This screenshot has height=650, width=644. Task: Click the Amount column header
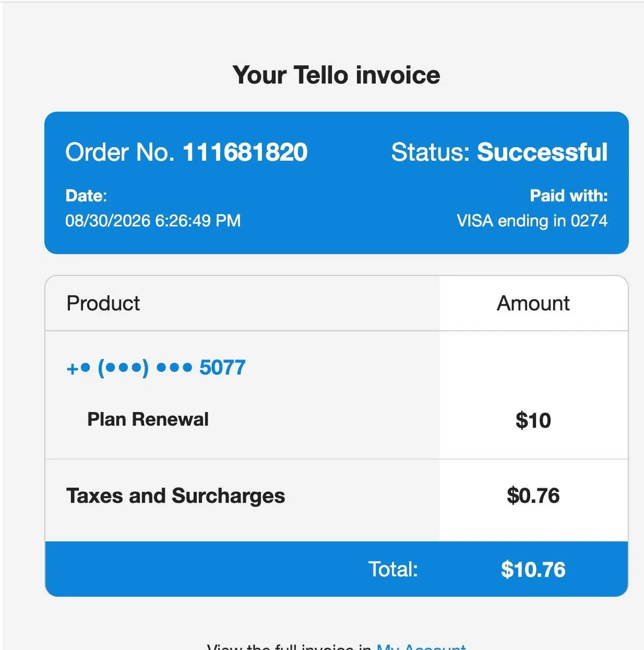533,303
